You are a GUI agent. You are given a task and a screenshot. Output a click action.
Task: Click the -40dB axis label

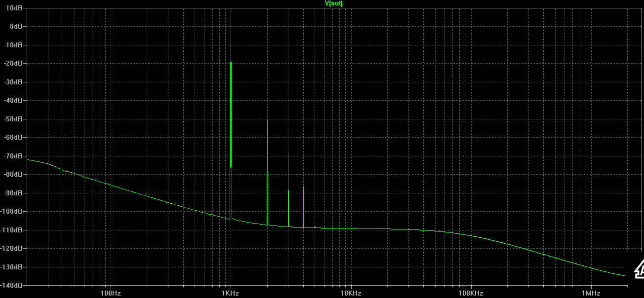pyautogui.click(x=14, y=100)
